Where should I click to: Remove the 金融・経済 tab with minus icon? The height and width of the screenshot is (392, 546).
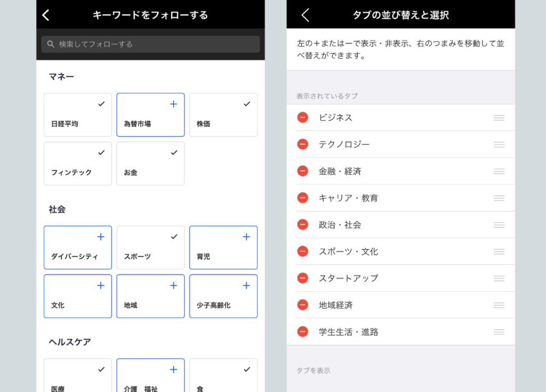(303, 171)
